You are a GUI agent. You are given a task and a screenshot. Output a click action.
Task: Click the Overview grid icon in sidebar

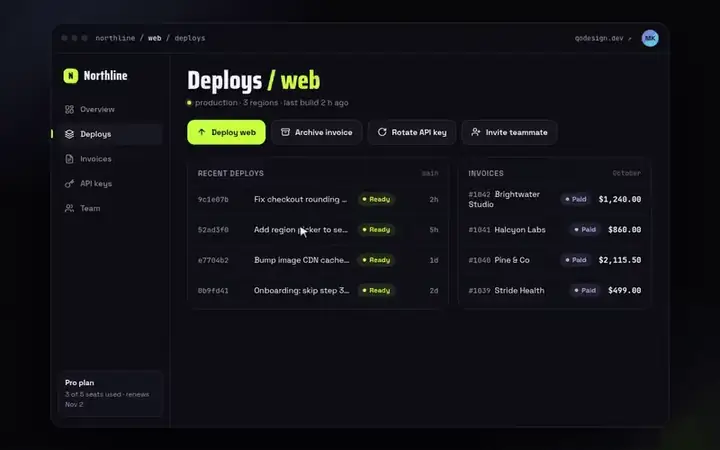(x=69, y=109)
